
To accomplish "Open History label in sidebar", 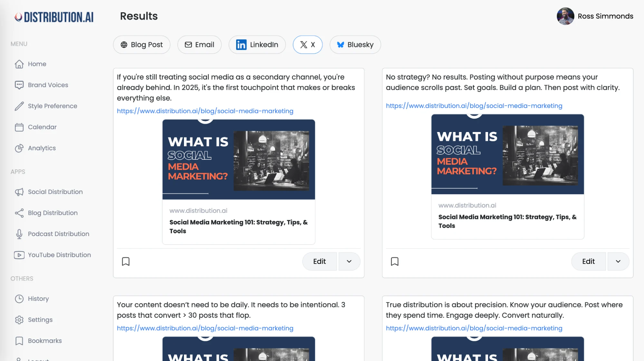I will coord(38,299).
